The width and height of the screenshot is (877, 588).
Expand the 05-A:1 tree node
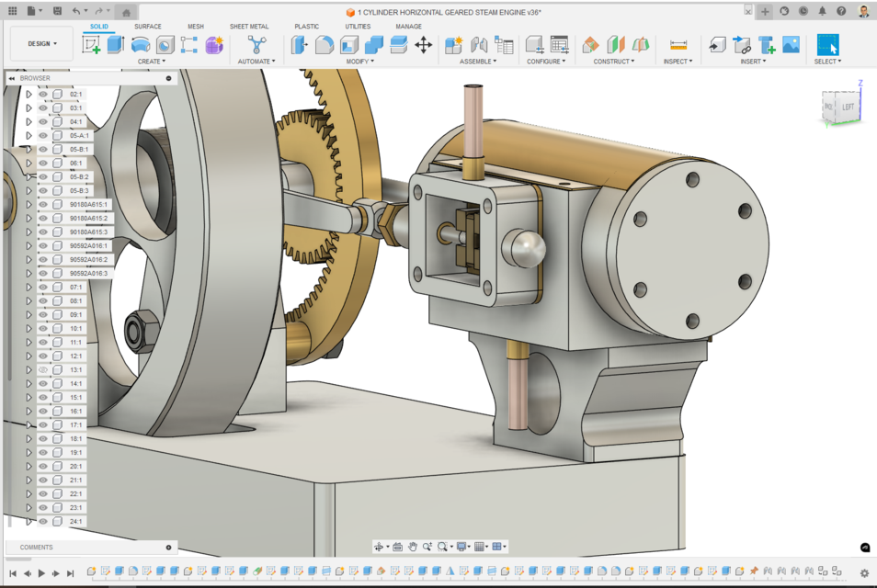29,135
